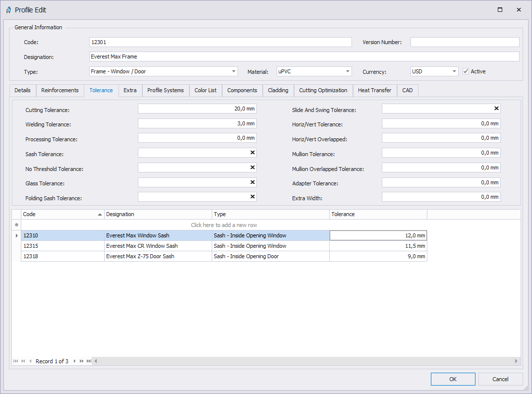Jump to the last record in navigator
The width and height of the screenshot is (532, 394).
pyautogui.click(x=89, y=361)
